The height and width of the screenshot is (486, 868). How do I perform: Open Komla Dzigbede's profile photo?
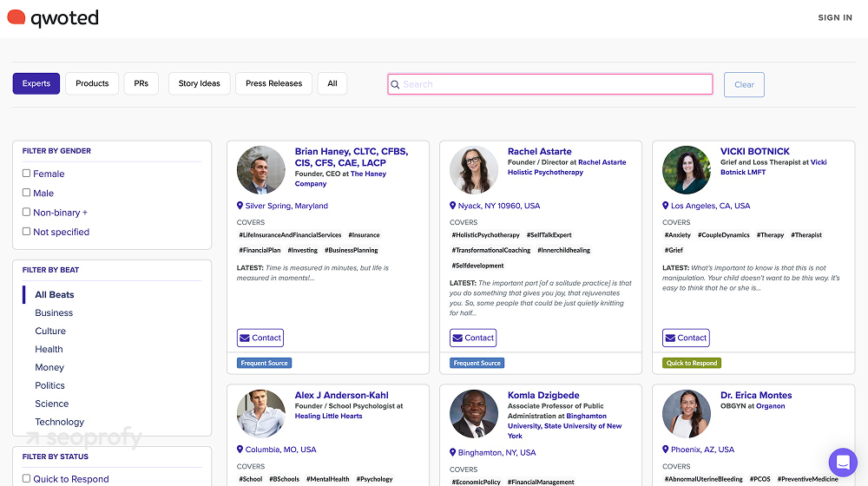[x=474, y=413]
